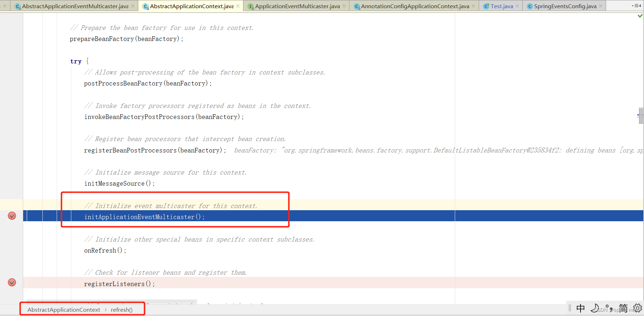Click prepareBeanFactory(beanFactory) call
This screenshot has height=316, width=644.
coord(126,39)
